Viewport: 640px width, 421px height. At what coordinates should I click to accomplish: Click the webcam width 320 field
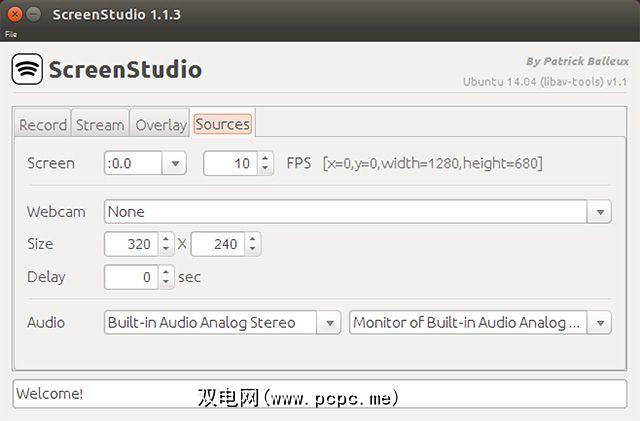point(130,244)
